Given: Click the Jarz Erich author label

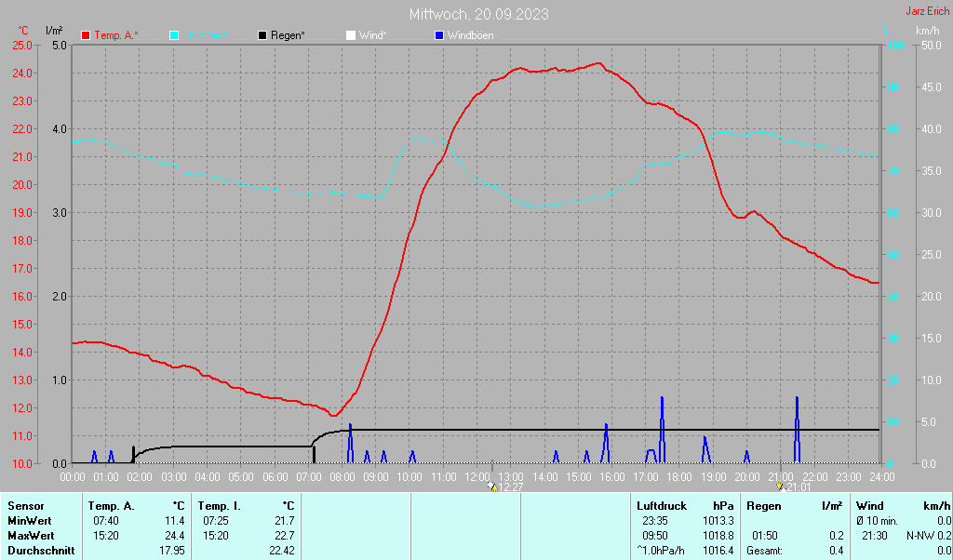Looking at the screenshot, I should 927,12.
